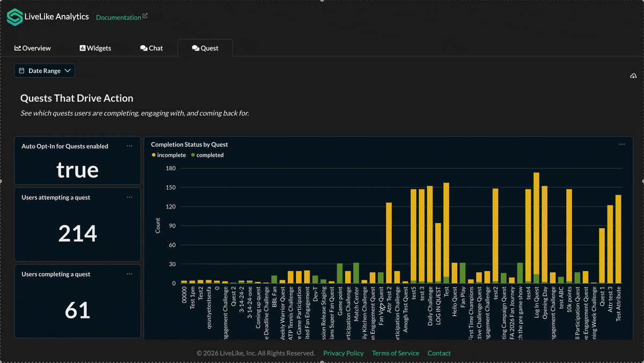Click the Quests That Drive Action heading
This screenshot has width=644, height=363.
point(77,98)
